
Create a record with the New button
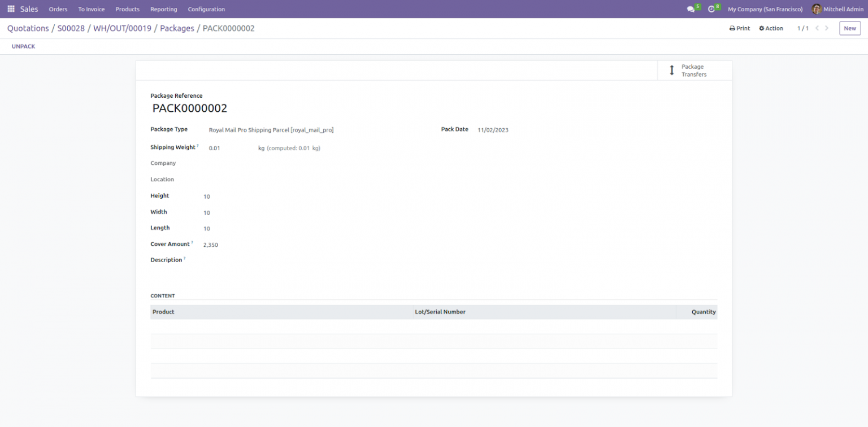tap(850, 28)
